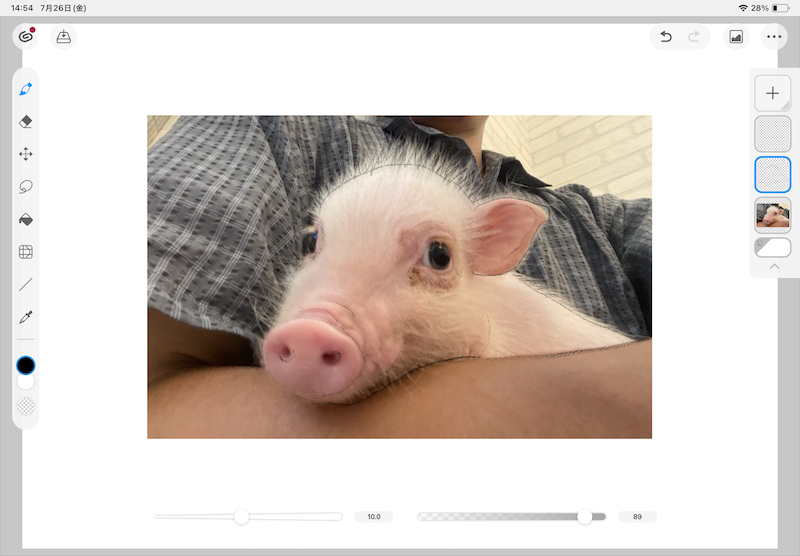
Task: Select the eyedropper color picker
Action: coord(26,317)
